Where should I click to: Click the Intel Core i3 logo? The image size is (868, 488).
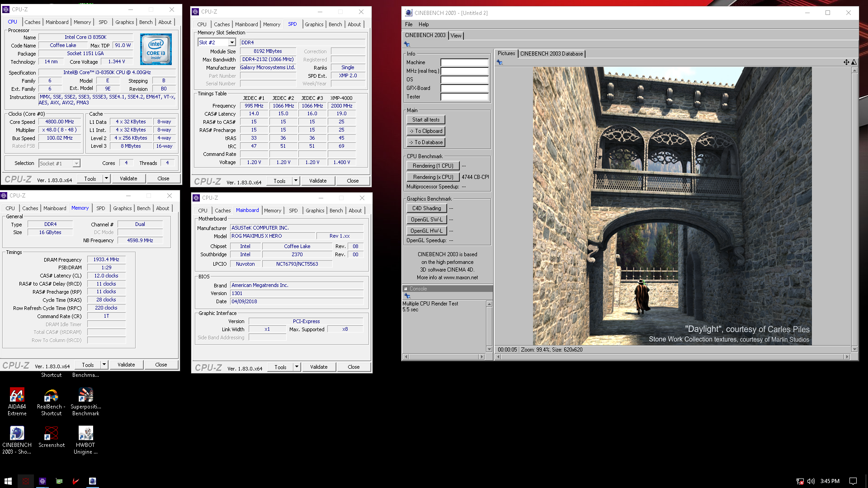point(156,49)
